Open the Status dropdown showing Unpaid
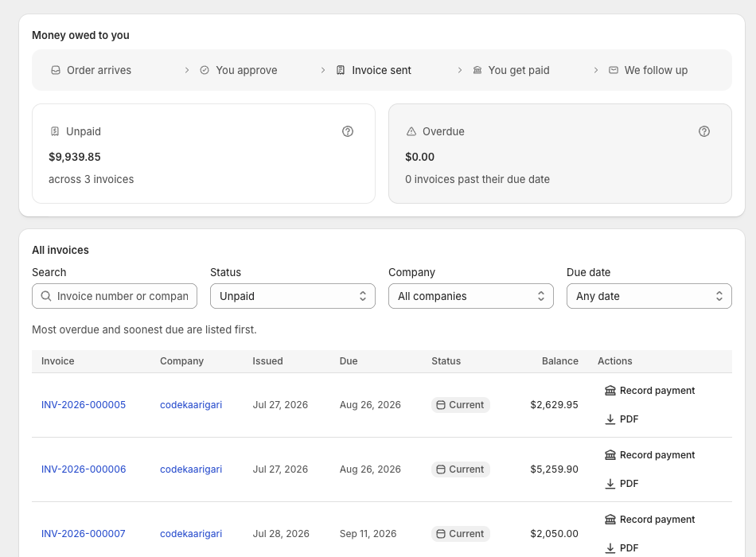Screen dimensions: 756x557 [293, 296]
